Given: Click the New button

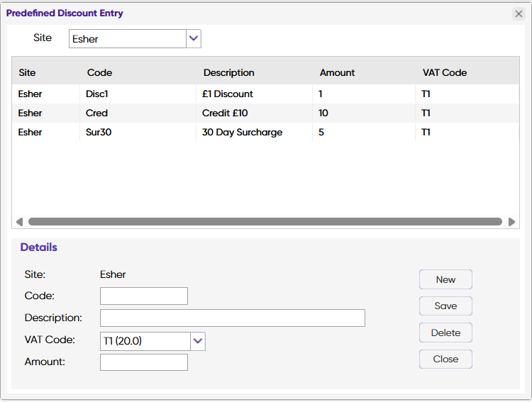Looking at the screenshot, I should tap(445, 279).
